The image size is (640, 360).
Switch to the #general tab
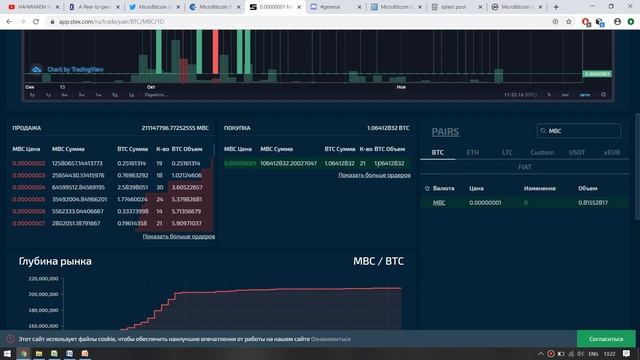tap(336, 7)
